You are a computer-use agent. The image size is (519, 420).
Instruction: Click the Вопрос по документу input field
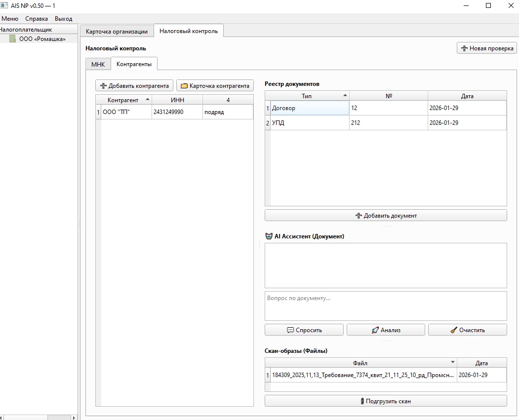[385, 306]
